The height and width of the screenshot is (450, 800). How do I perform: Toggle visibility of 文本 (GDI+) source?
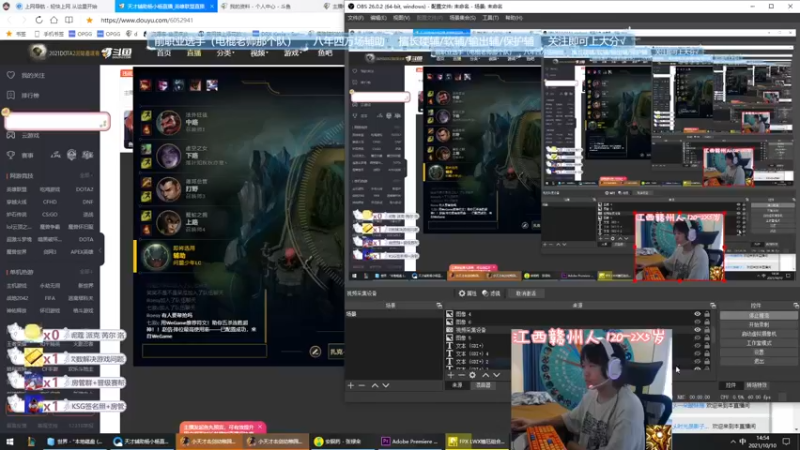click(x=697, y=346)
